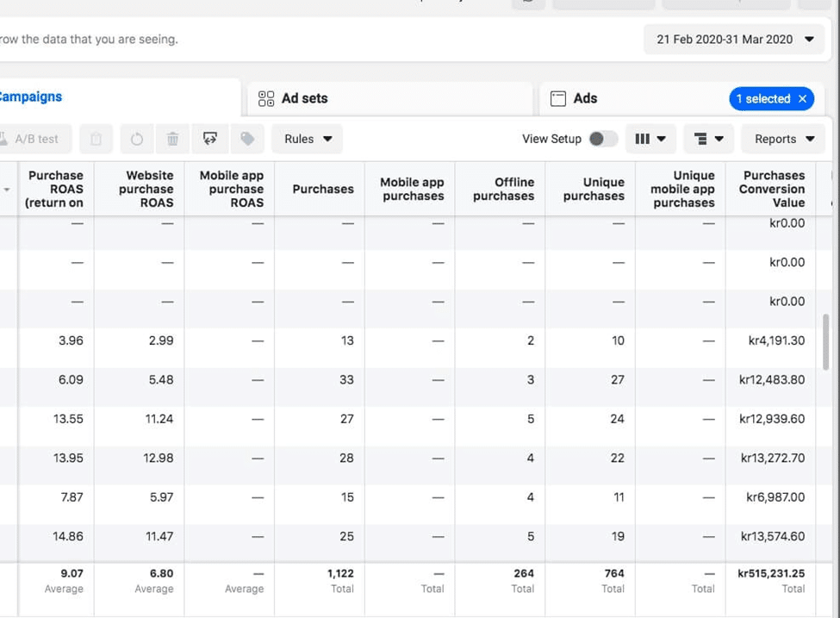Click the average Website ROAS 6.80
This screenshot has height=618, width=840.
coord(161,573)
